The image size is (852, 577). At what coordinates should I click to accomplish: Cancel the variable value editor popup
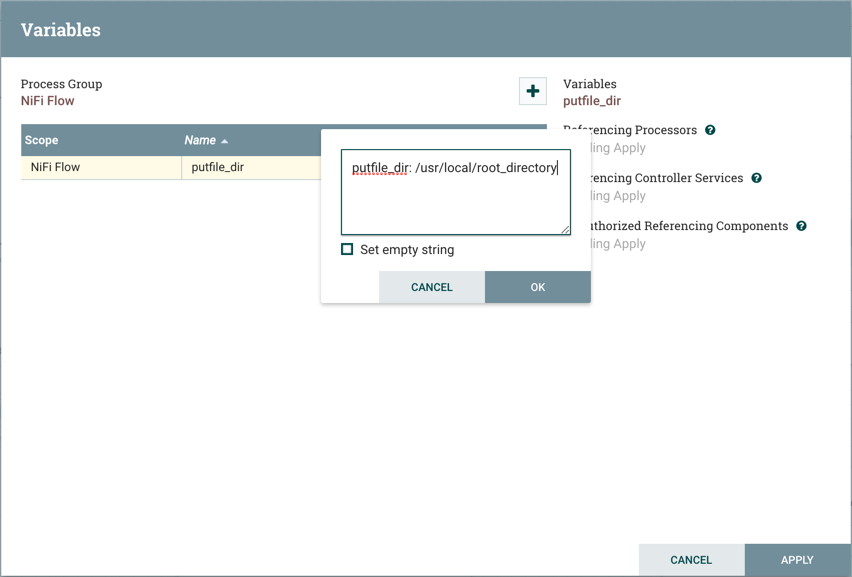point(432,287)
